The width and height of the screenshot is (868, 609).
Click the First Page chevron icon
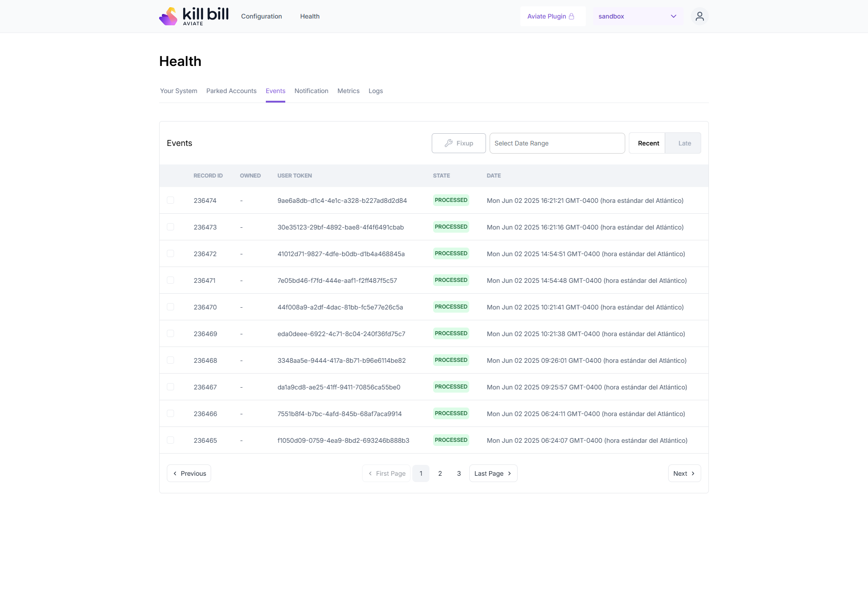370,473
